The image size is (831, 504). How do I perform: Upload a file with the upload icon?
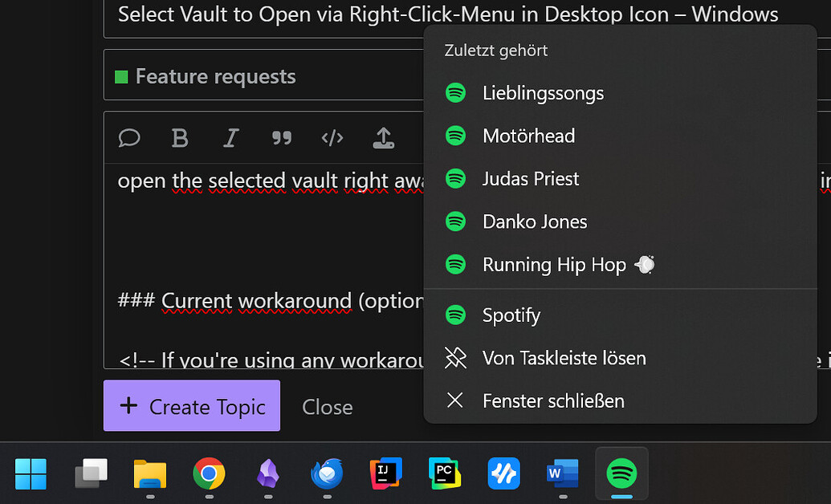pos(383,138)
